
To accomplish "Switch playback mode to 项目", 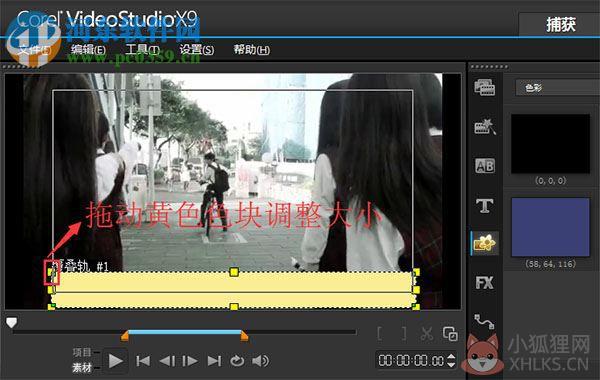I will (x=83, y=352).
